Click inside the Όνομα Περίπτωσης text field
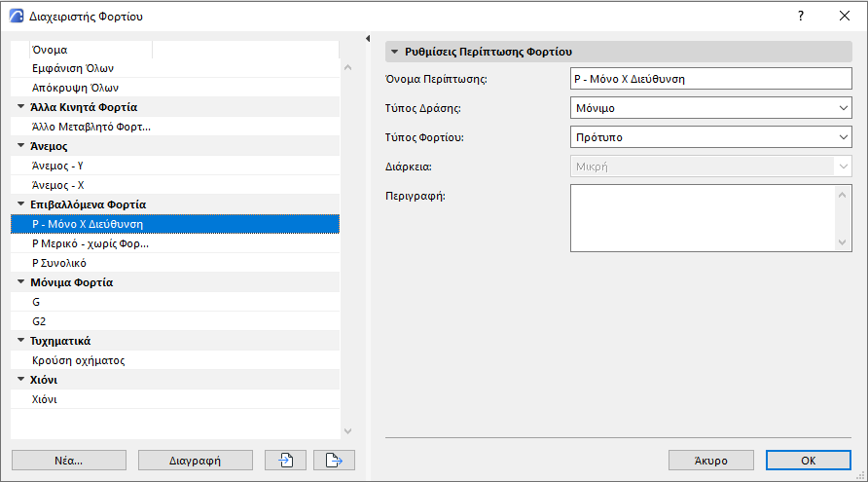Viewport: 868px width, 482px height. (x=710, y=79)
